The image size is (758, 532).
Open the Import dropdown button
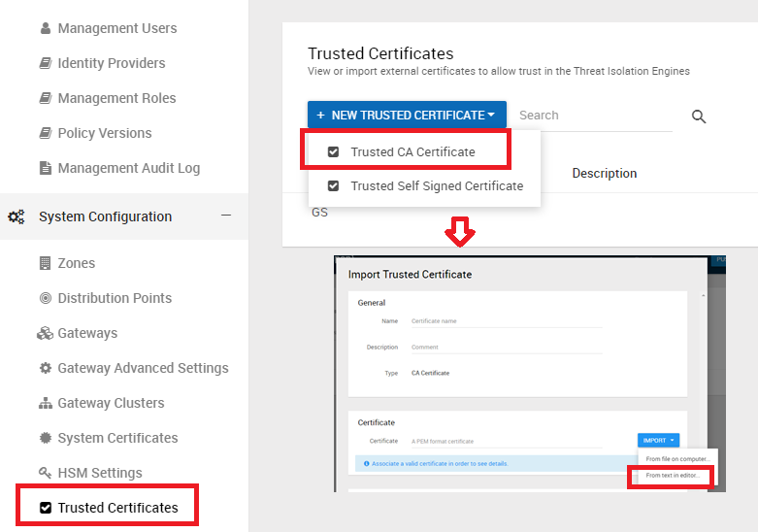click(658, 440)
